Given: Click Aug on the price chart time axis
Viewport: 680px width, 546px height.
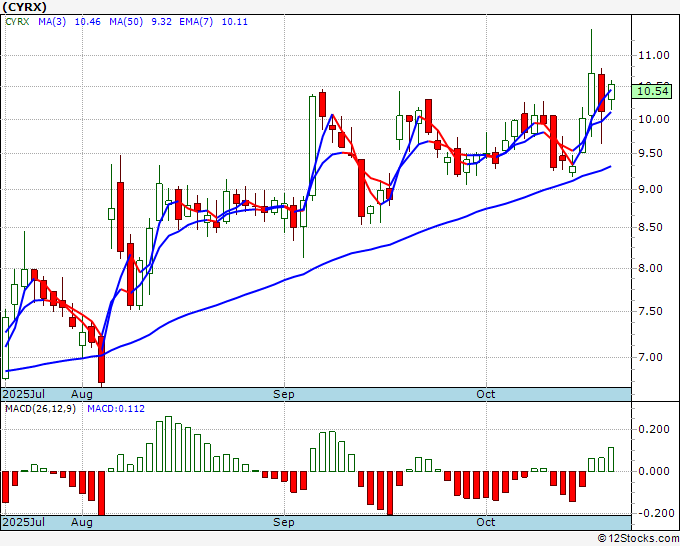Looking at the screenshot, I should pyautogui.click(x=82, y=394).
